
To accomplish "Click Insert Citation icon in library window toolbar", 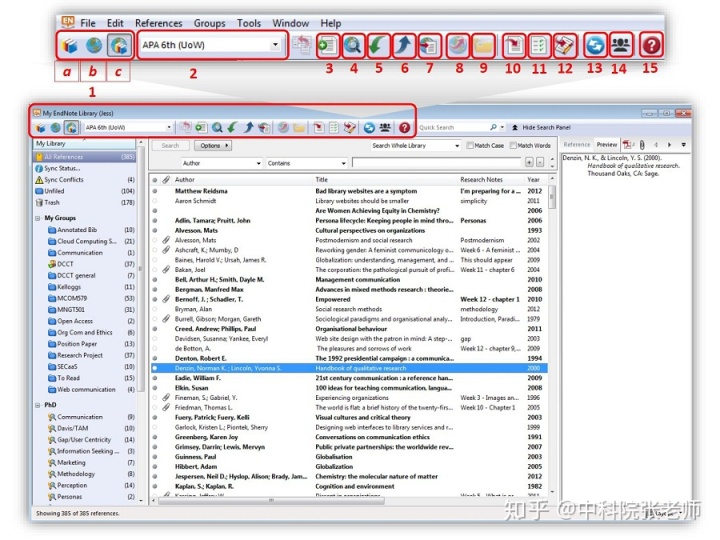I will tap(318, 128).
